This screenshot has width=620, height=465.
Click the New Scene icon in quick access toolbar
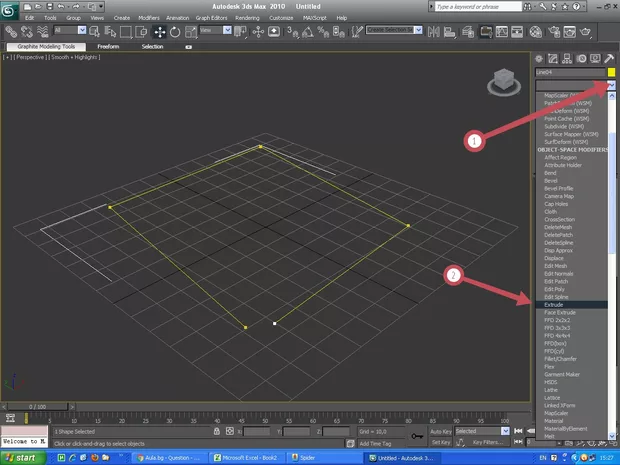(x=27, y=6)
